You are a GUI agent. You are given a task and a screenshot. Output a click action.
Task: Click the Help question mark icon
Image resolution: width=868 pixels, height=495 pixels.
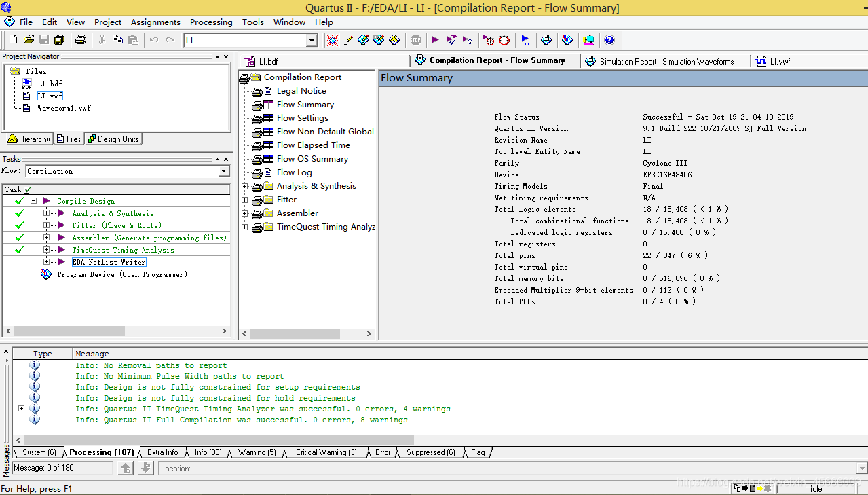[x=609, y=40]
